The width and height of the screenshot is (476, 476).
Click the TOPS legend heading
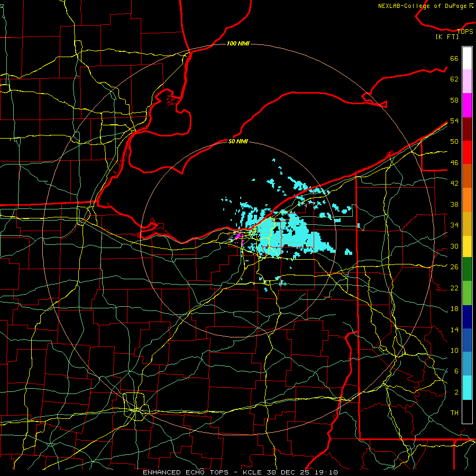point(465,31)
